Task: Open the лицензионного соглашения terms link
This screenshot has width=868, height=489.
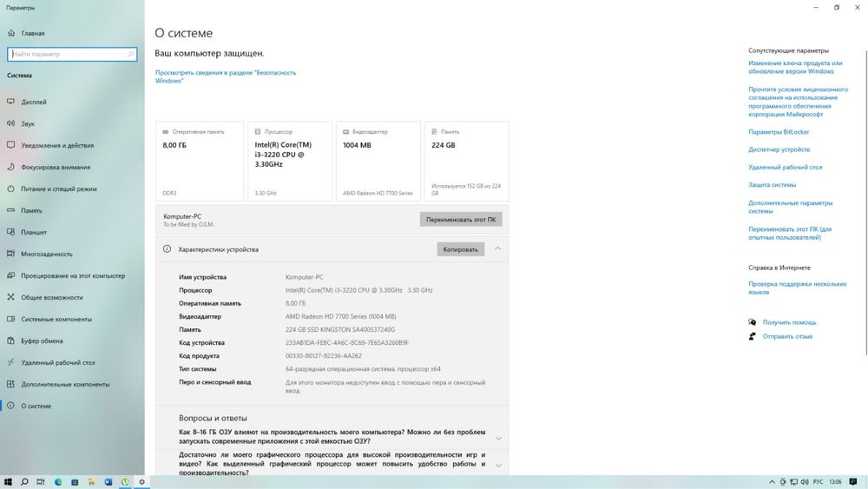Action: coord(798,102)
